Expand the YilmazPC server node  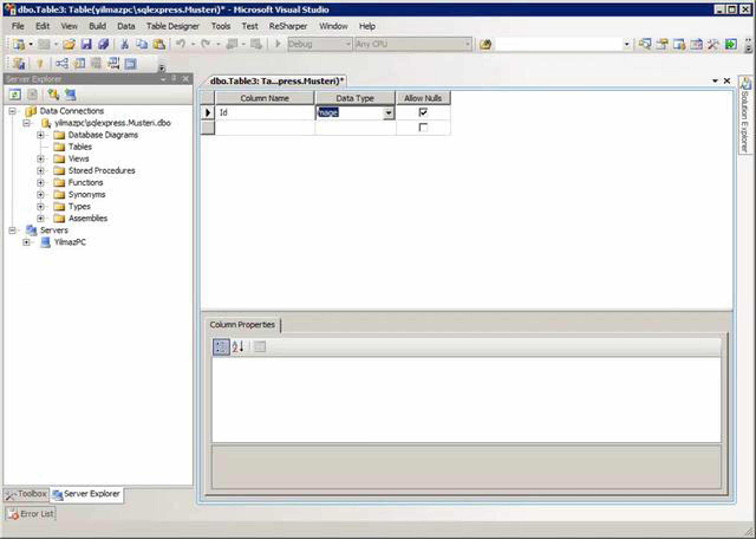(x=26, y=242)
